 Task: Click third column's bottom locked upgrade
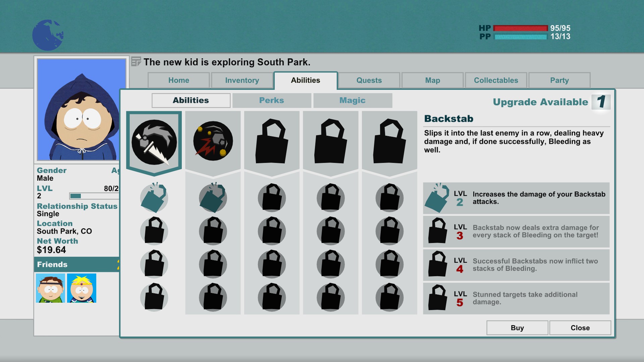pos(272,297)
